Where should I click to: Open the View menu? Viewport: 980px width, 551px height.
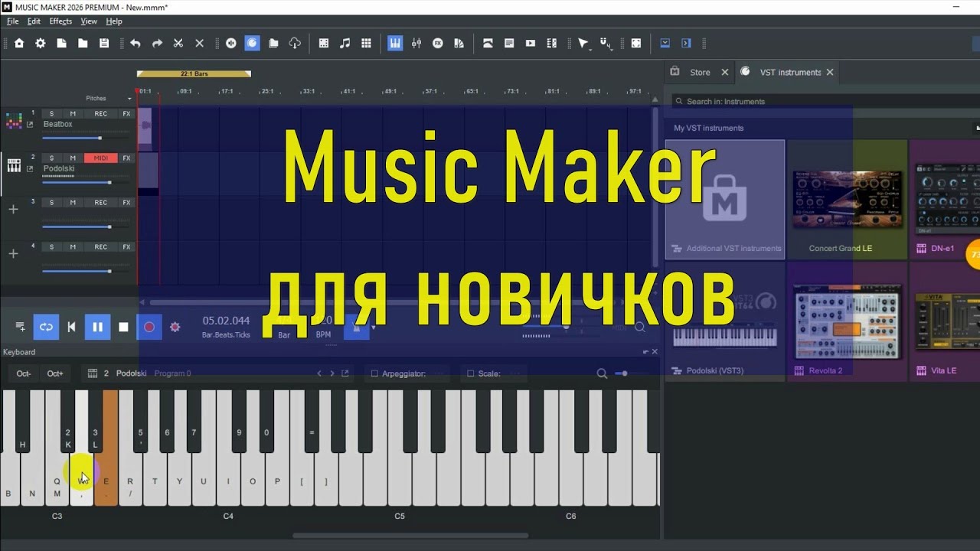89,21
